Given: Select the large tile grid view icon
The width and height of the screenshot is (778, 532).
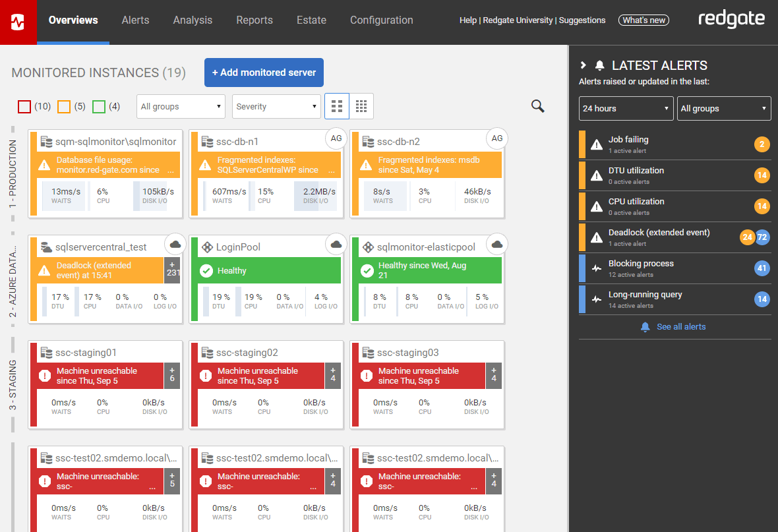Looking at the screenshot, I should (337, 105).
